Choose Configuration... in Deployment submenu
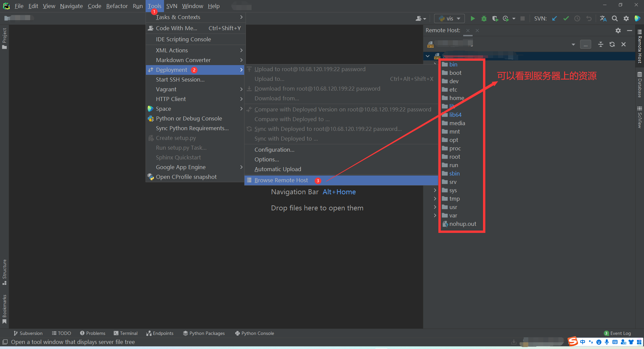This screenshot has width=644, height=349. (x=341, y=150)
